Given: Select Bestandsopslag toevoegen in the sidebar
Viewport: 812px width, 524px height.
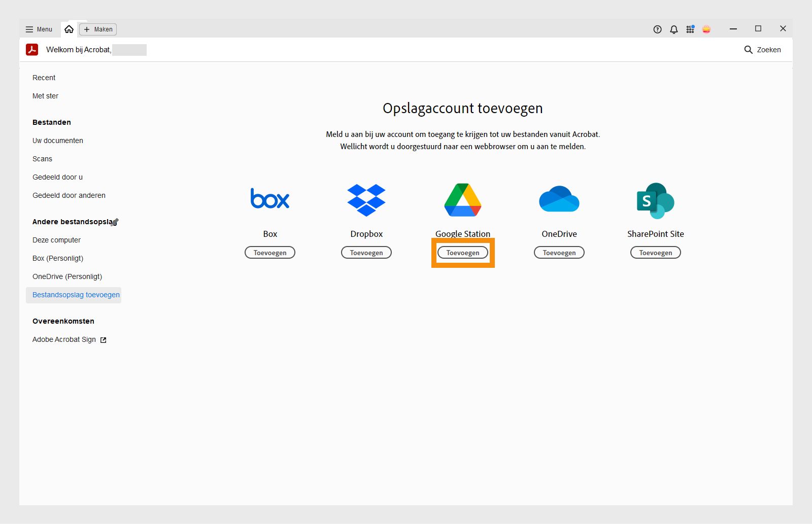Looking at the screenshot, I should (76, 295).
